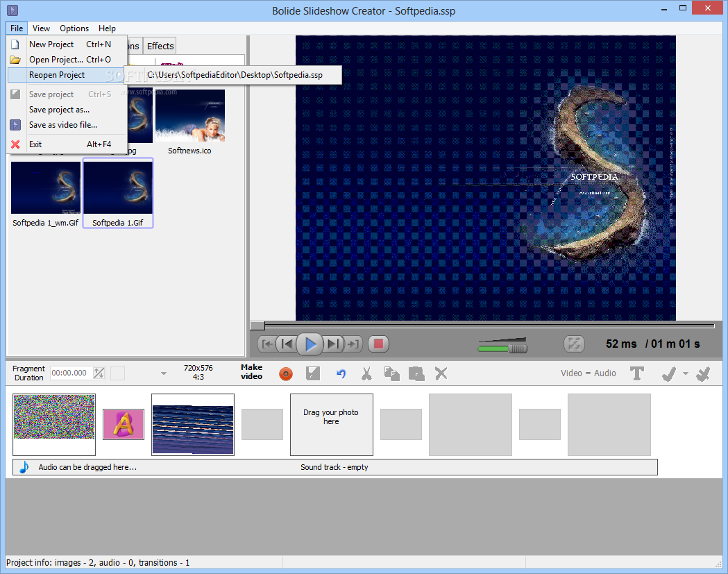Click the empty Sound track bar
Screen dimensions: 728x574
335,467
